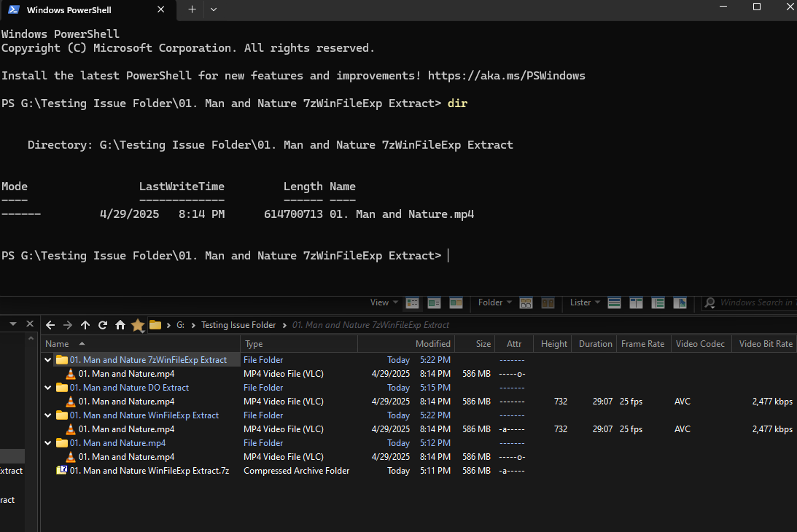The height and width of the screenshot is (532, 797).
Task: Toggle first lister layout icon after Lister
Action: pos(614,302)
